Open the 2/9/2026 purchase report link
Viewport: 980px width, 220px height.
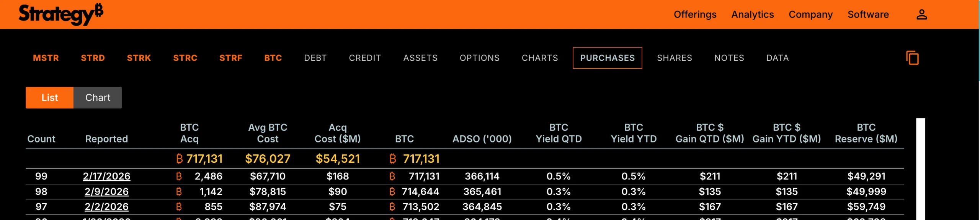pos(106,191)
